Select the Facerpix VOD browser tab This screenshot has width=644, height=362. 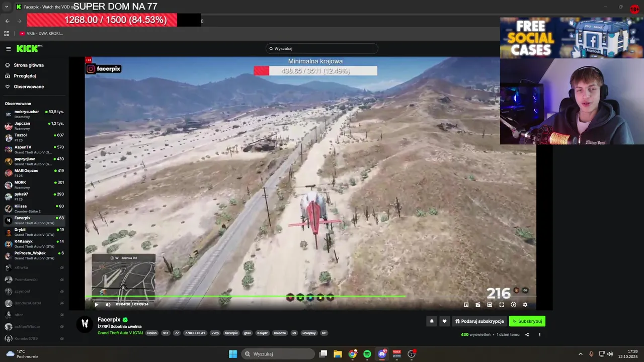coord(45,7)
